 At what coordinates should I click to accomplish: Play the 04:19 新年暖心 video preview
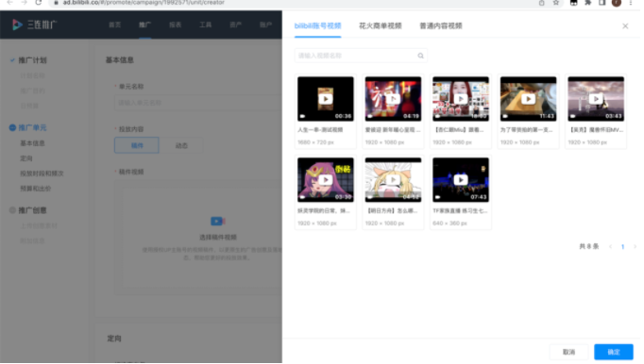pyautogui.click(x=393, y=99)
